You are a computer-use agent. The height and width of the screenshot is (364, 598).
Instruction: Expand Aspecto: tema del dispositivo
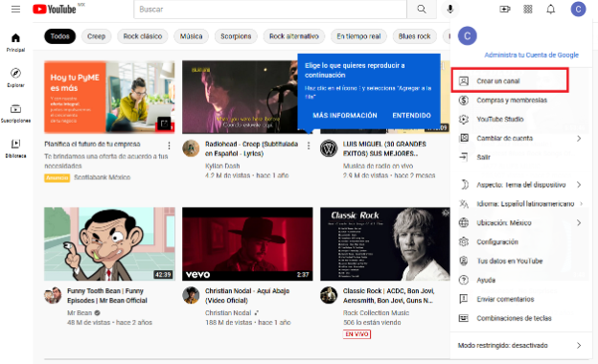point(521,185)
